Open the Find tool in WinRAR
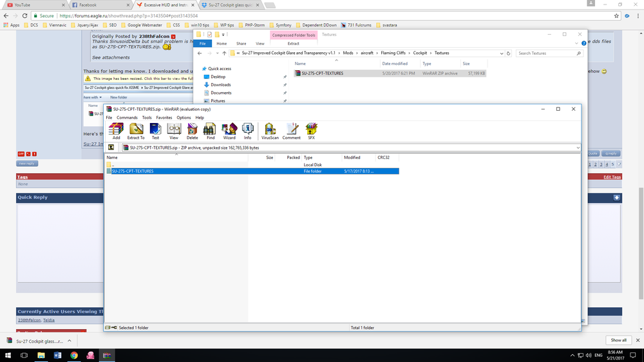 point(211,131)
